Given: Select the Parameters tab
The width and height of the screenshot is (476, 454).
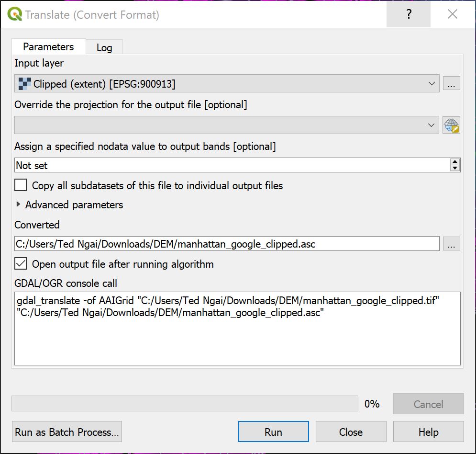Looking at the screenshot, I should coord(48,46).
